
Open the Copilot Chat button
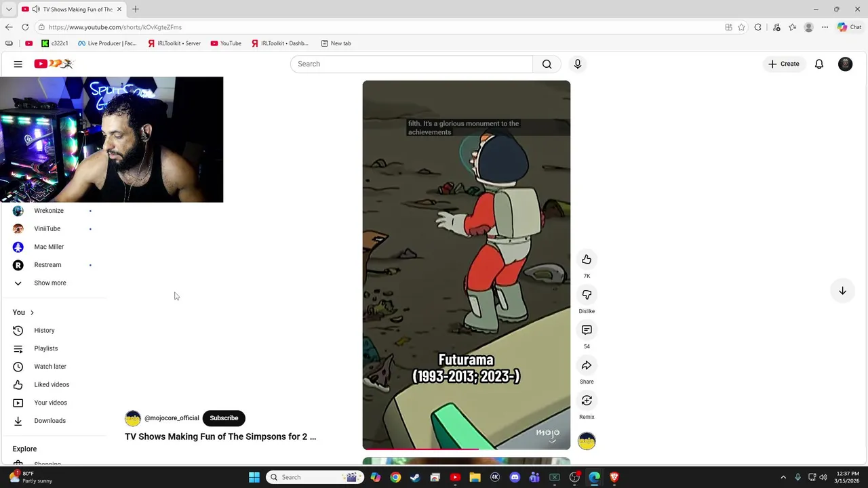click(x=849, y=27)
